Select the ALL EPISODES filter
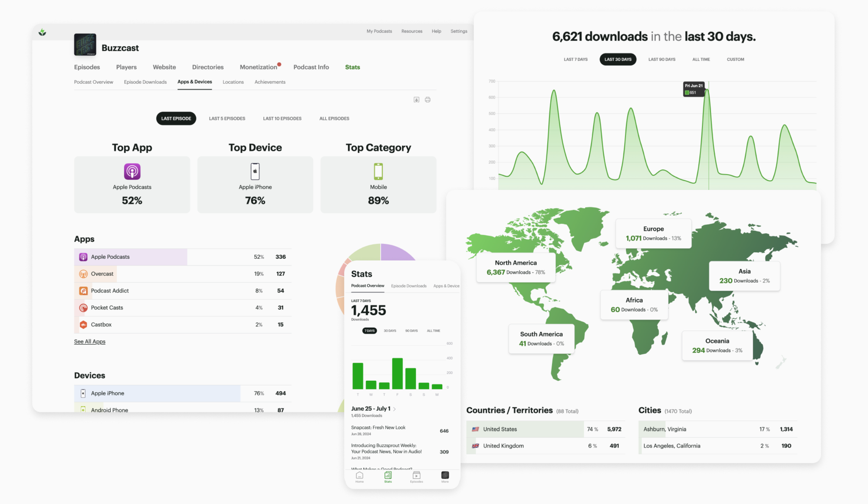This screenshot has height=504, width=868. 334,119
